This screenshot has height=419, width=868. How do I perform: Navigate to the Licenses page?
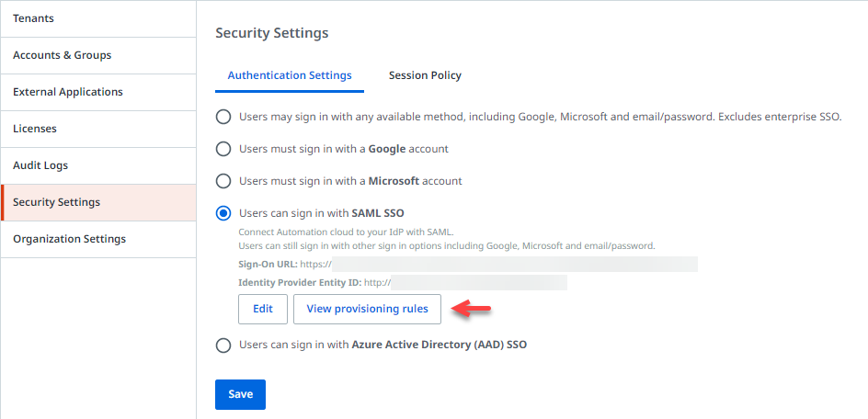34,129
